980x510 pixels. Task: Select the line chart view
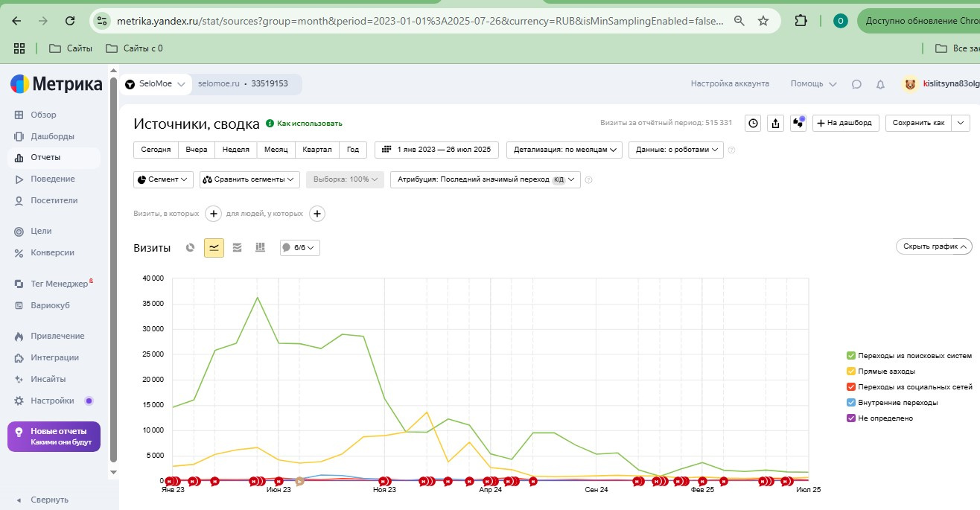coord(214,248)
